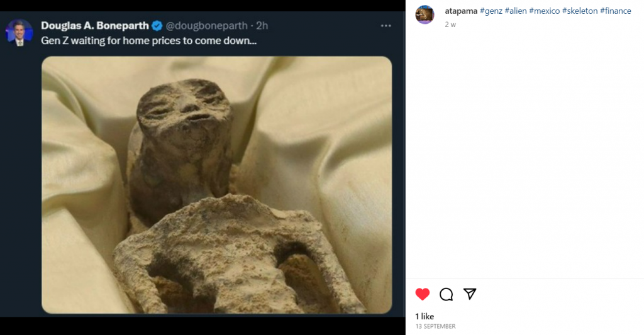The height and width of the screenshot is (335, 644).
Task: Click the tweet's "2h" timestamp
Action: pos(262,26)
